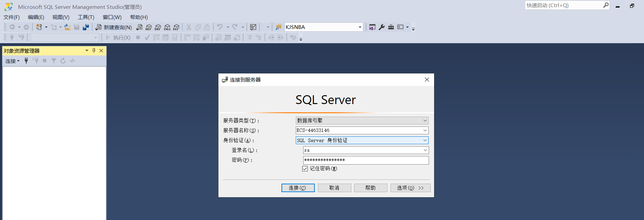This screenshot has height=220, width=644.
Task: Click the Save All icon
Action: pyautogui.click(x=86, y=27)
